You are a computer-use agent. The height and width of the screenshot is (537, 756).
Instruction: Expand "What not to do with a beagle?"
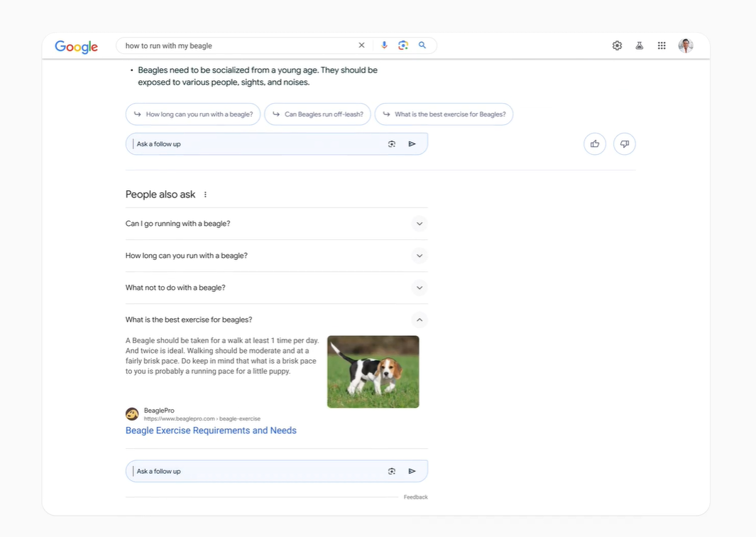coord(419,288)
